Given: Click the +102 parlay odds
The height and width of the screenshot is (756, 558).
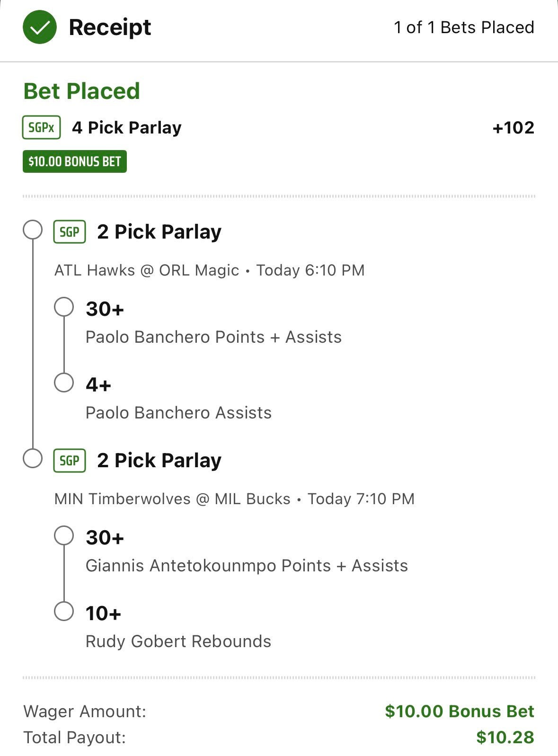Looking at the screenshot, I should (513, 128).
